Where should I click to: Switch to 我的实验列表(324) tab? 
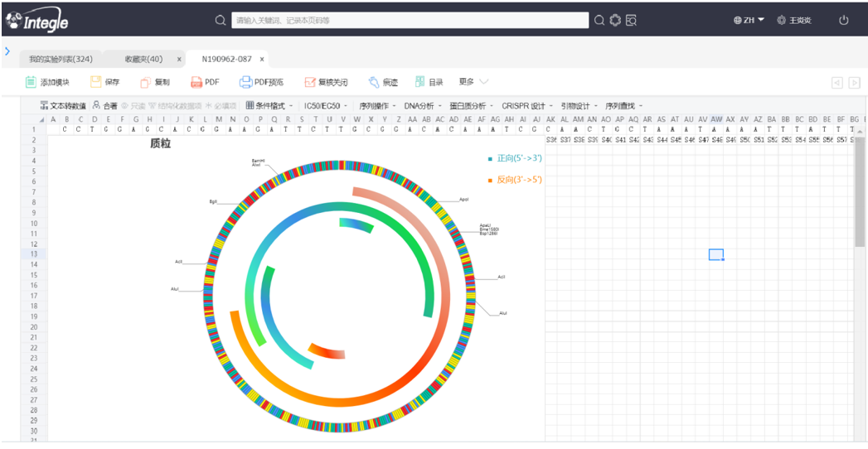[61, 59]
